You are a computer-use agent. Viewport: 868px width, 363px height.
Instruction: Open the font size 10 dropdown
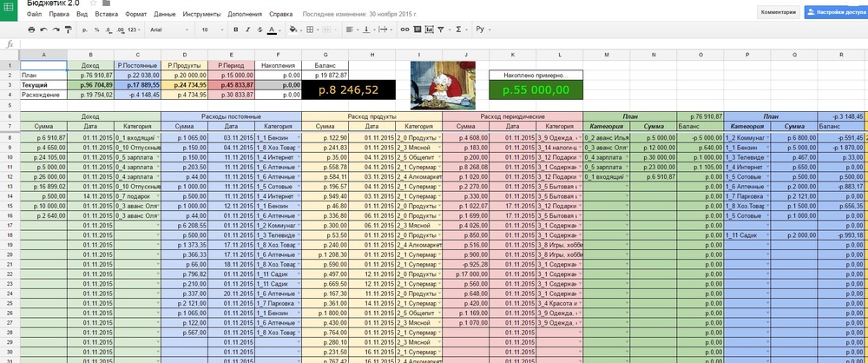(x=211, y=30)
